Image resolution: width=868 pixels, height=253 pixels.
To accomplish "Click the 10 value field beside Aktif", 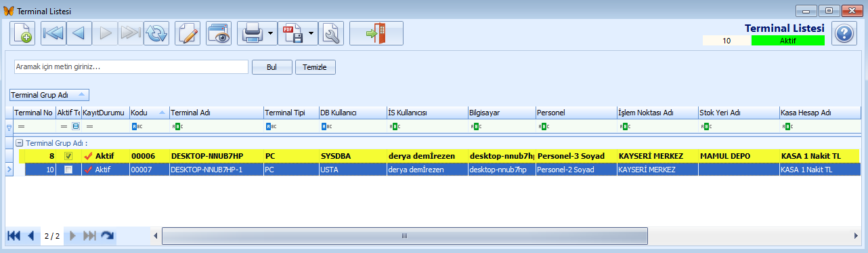I will pos(726,41).
